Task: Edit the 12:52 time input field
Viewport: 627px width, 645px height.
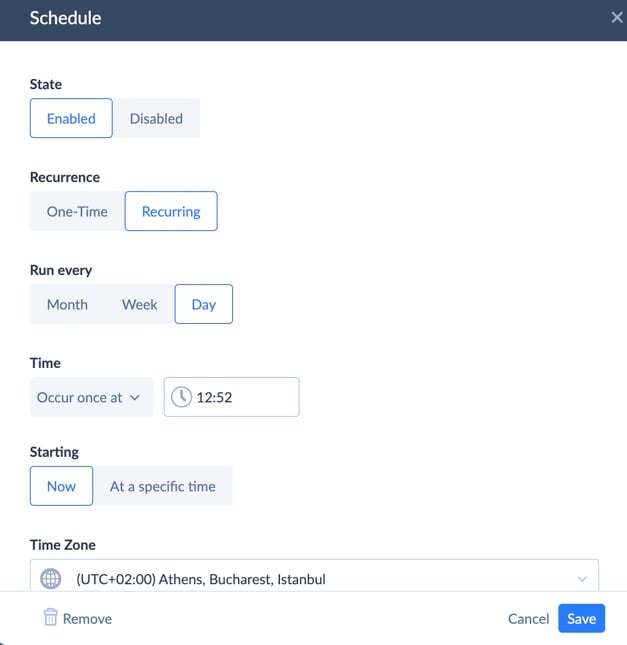Action: [x=243, y=397]
